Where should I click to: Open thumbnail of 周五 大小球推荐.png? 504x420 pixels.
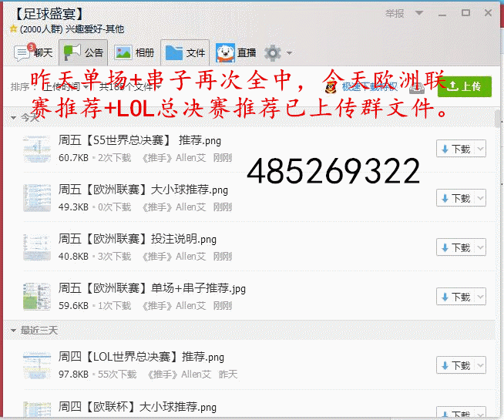pos(37,198)
